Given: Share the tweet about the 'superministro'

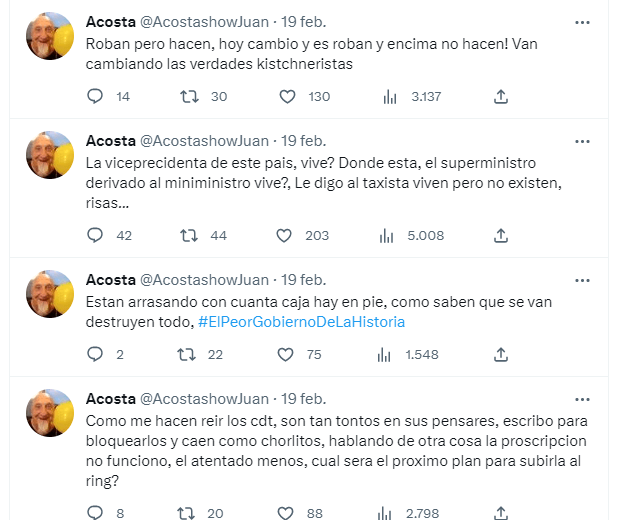Looking at the screenshot, I should click(502, 236).
